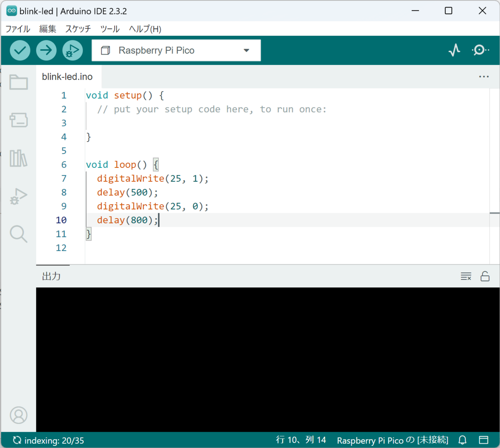The width and height of the screenshot is (500, 448).
Task: Click line number 12 in gutter
Action: (61, 248)
